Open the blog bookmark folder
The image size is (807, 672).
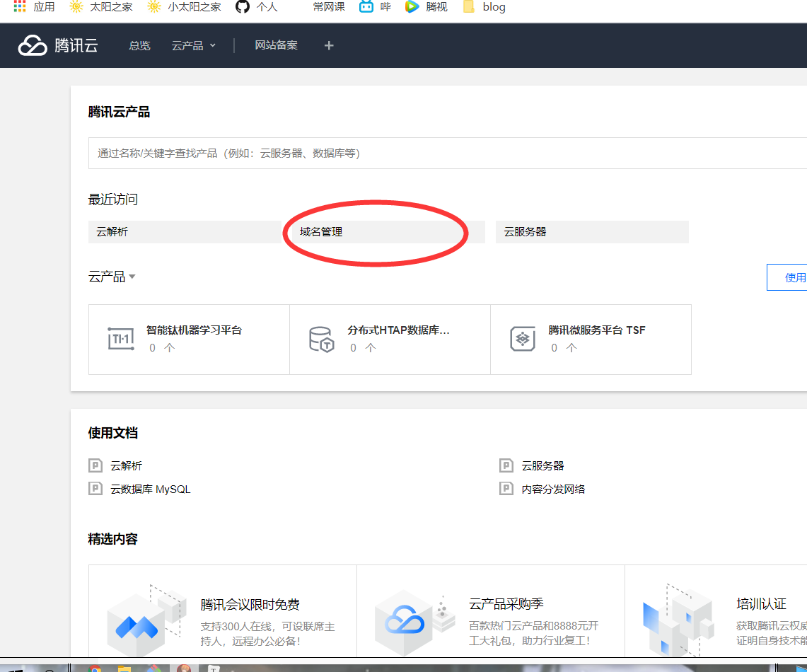click(x=484, y=6)
